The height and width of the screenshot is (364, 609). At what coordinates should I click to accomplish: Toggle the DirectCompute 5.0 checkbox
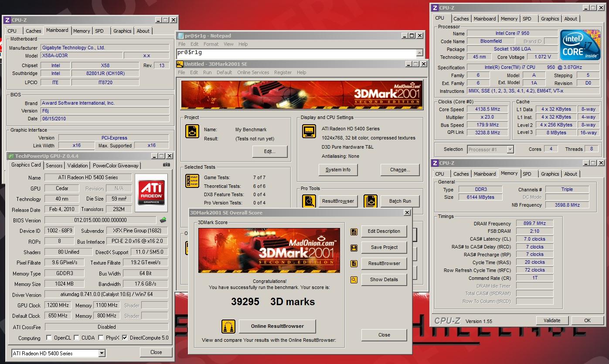tap(125, 337)
